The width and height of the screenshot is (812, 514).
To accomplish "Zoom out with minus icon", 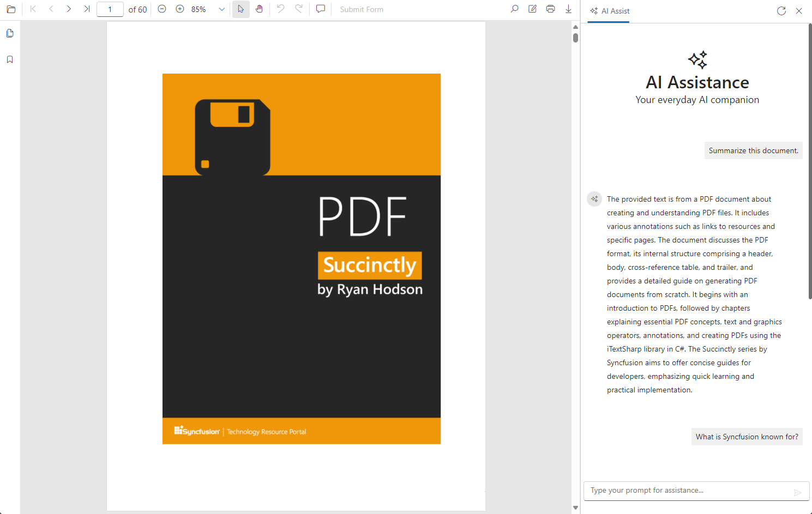I will coord(162,9).
